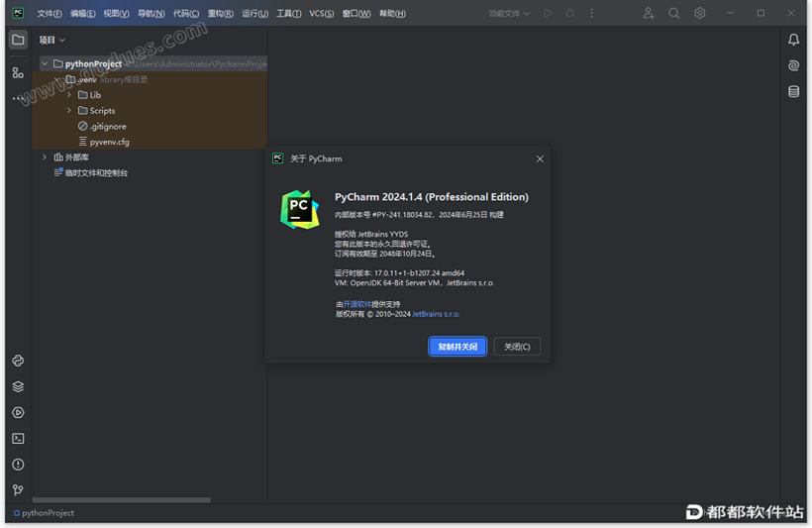Open the More Actions vertical dots menu
This screenshot has height=528, width=812.
591,13
